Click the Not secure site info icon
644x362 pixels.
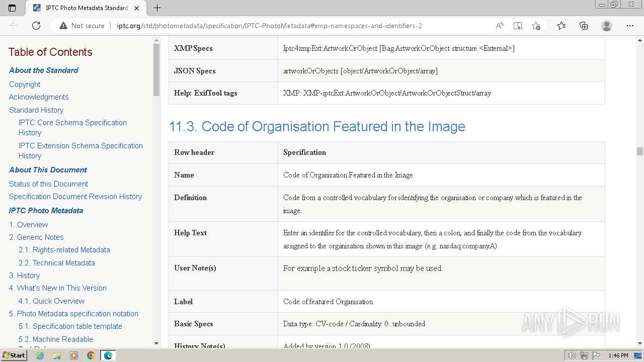tap(63, 26)
